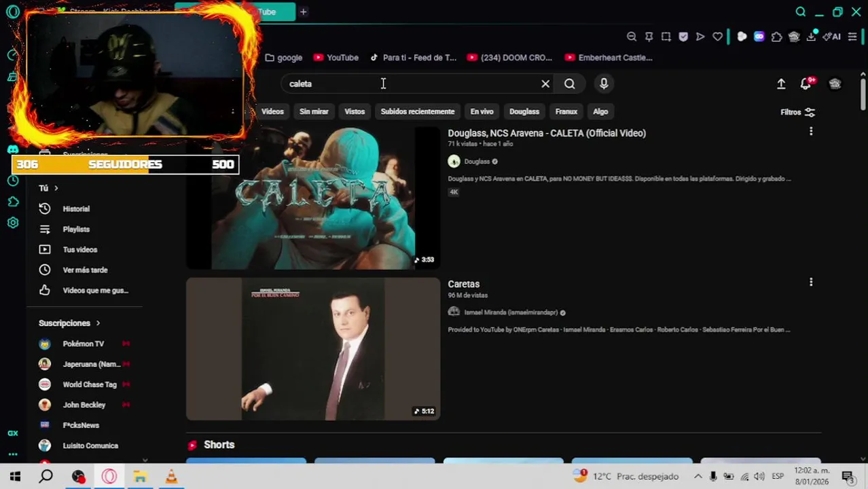The image size is (868, 489).
Task: Select the Douglass filter chip
Action: tap(524, 111)
